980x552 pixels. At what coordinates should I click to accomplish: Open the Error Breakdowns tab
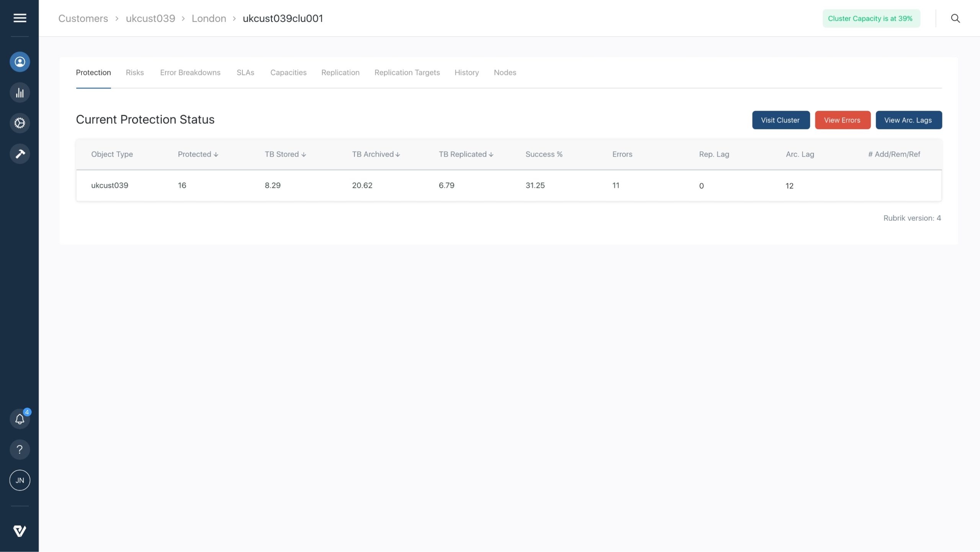[x=190, y=72]
